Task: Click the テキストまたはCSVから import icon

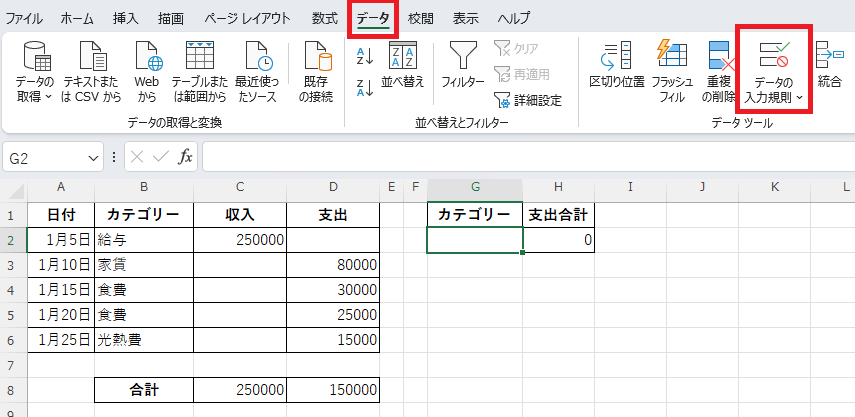Action: click(x=92, y=60)
